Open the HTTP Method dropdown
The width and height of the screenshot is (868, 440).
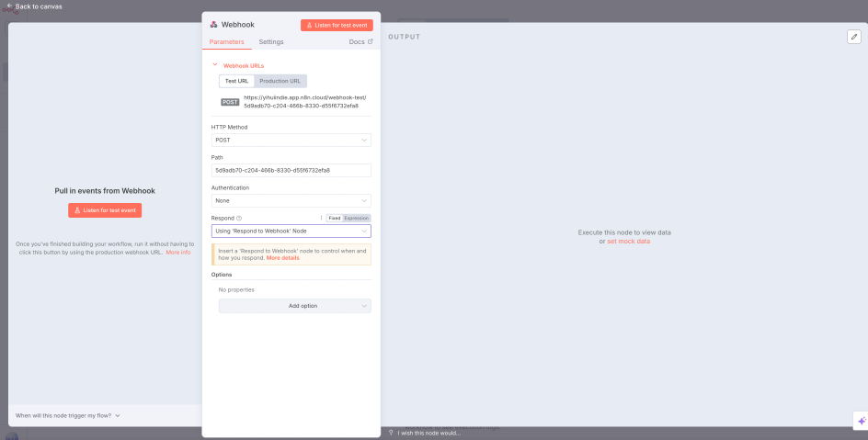291,141
